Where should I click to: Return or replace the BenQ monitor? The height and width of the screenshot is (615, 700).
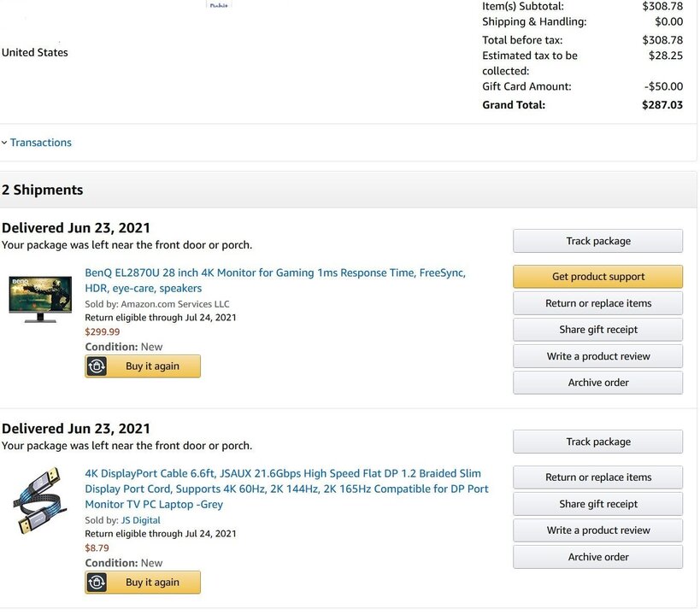(597, 302)
